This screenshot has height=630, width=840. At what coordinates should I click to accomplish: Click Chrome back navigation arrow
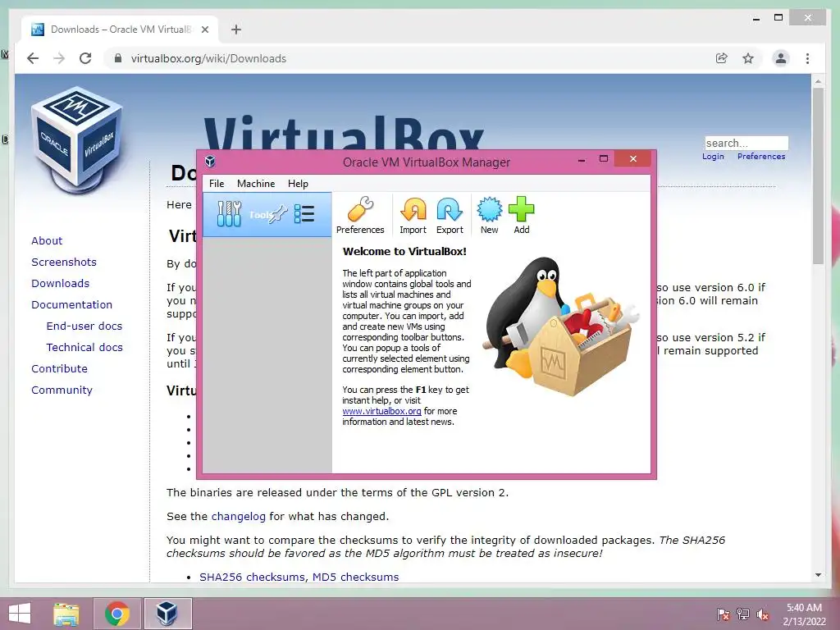[x=33, y=58]
